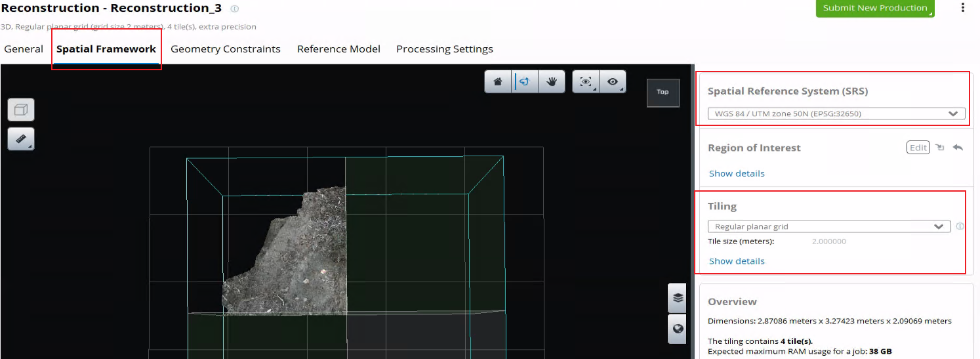Activate the pan hand tool
Viewport: 980px width, 359px height.
[x=552, y=82]
